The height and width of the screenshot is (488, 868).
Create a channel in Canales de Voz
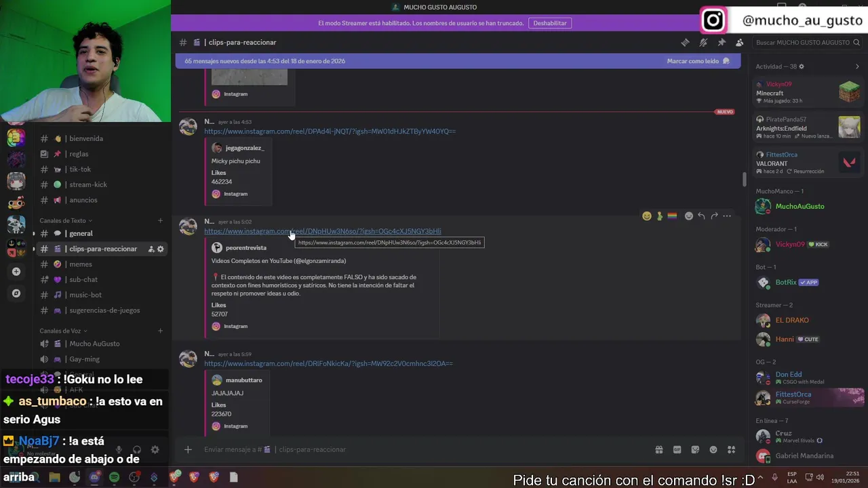[x=161, y=331]
